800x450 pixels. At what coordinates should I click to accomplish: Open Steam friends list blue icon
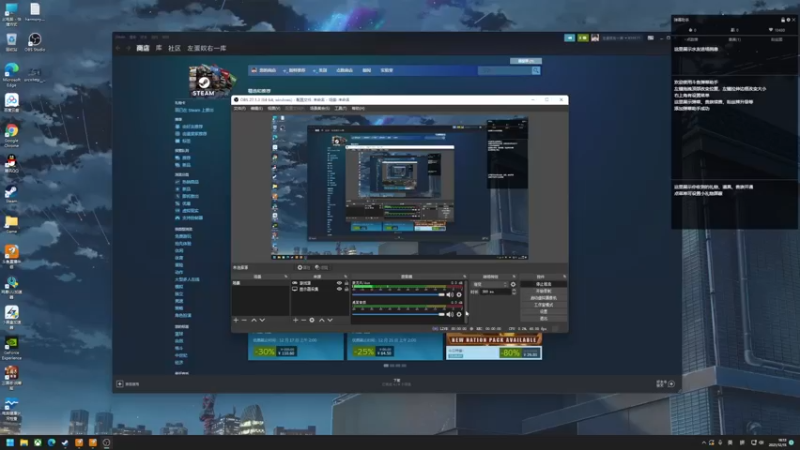point(569,38)
